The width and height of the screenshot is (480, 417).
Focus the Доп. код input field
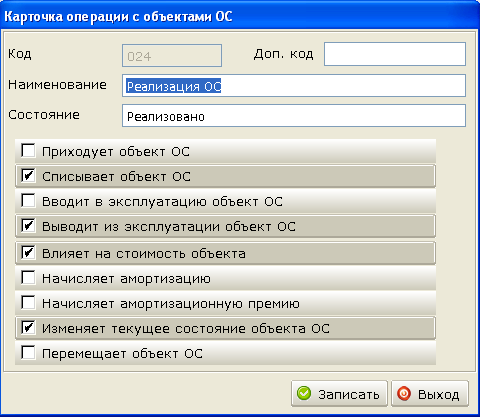pyautogui.click(x=395, y=54)
